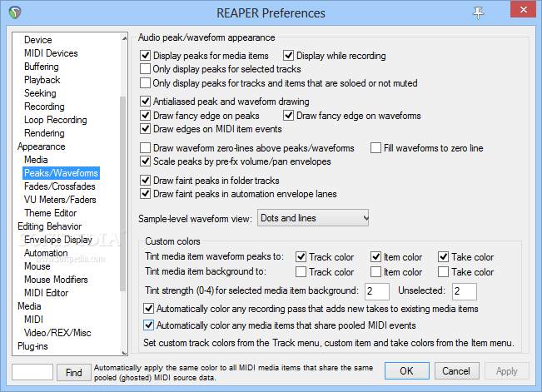This screenshot has width=542, height=392.
Task: Toggle auto color recording pass new takes
Action: [x=149, y=308]
